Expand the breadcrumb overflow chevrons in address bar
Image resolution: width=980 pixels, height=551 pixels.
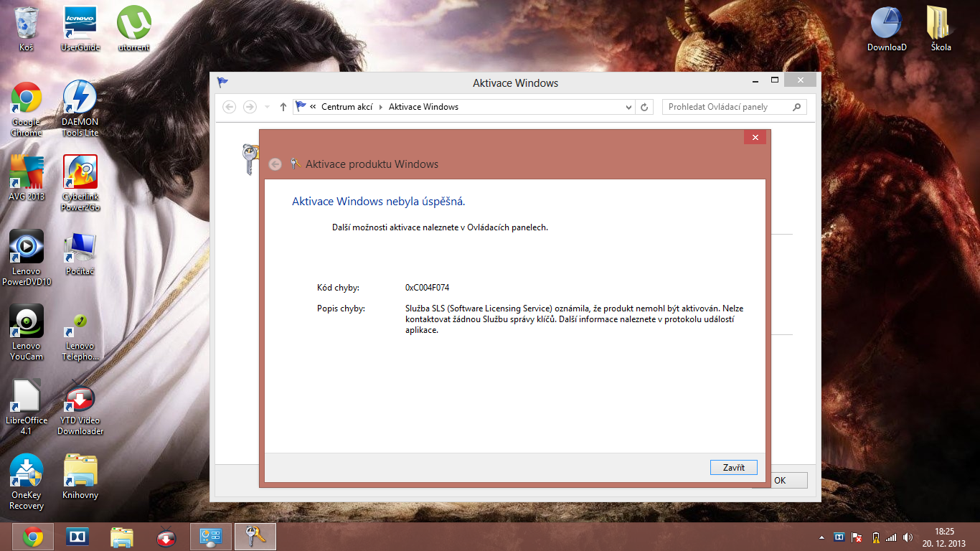click(x=313, y=107)
